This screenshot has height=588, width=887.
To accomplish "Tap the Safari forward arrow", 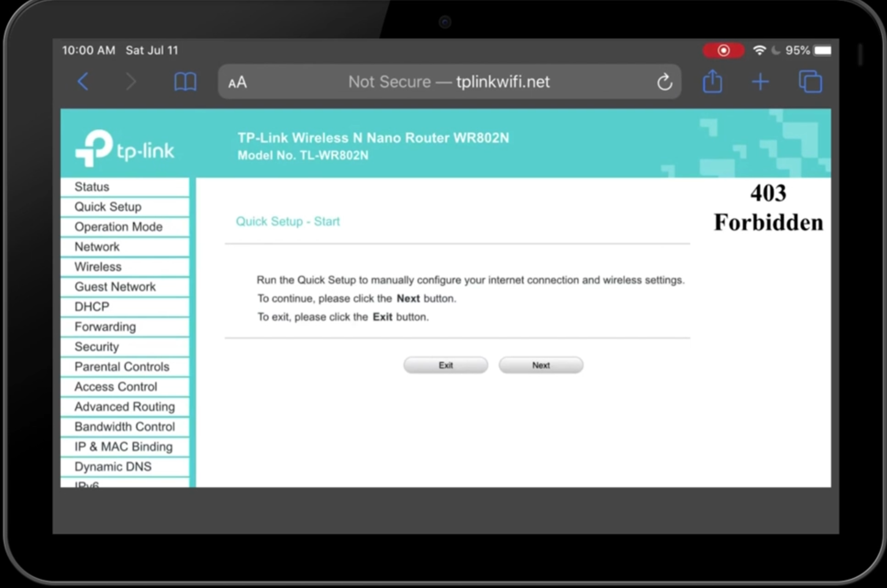I will point(130,81).
